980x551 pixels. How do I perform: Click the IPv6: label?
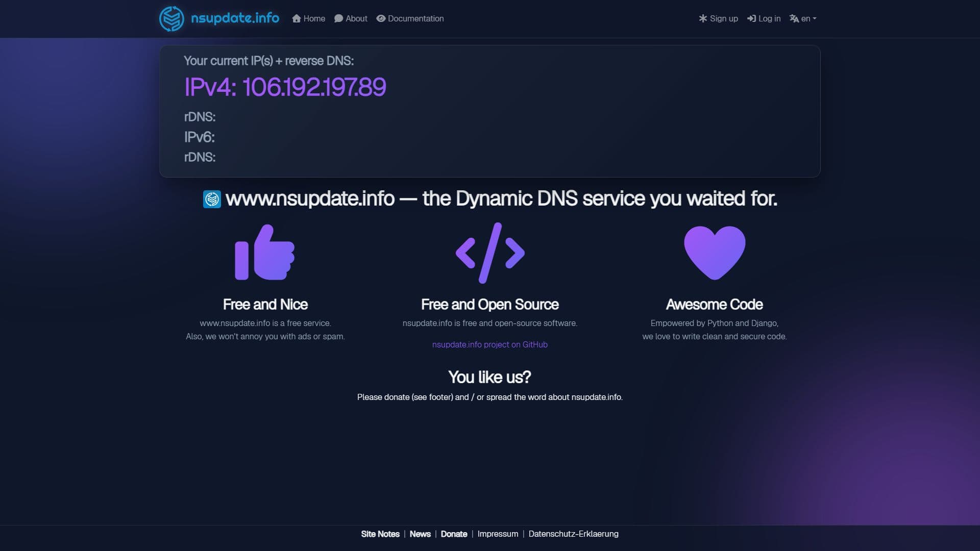199,137
